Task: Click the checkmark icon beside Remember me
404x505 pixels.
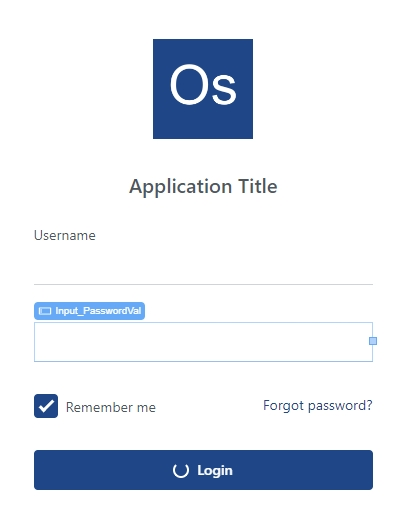Action: coord(46,406)
